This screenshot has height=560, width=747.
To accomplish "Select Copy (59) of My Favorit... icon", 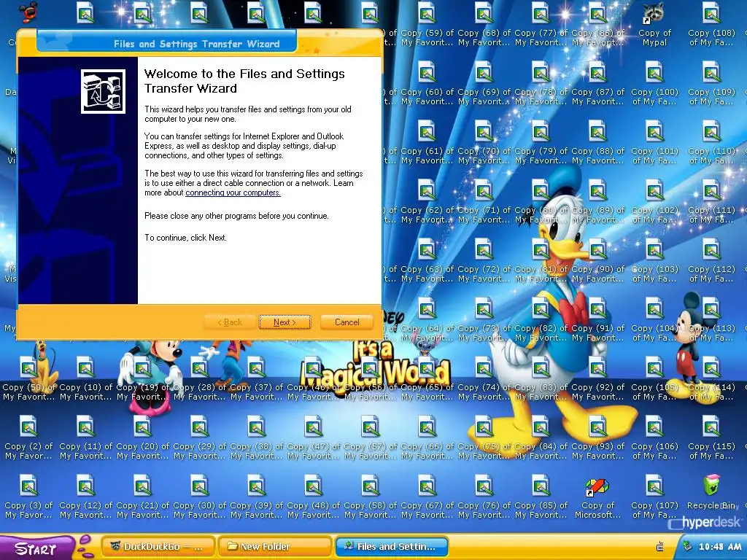I will [427, 12].
